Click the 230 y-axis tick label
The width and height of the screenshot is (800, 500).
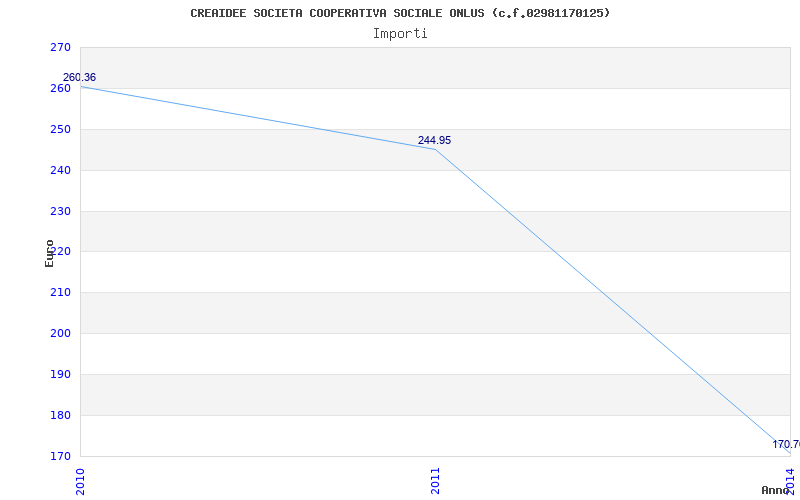(x=60, y=211)
